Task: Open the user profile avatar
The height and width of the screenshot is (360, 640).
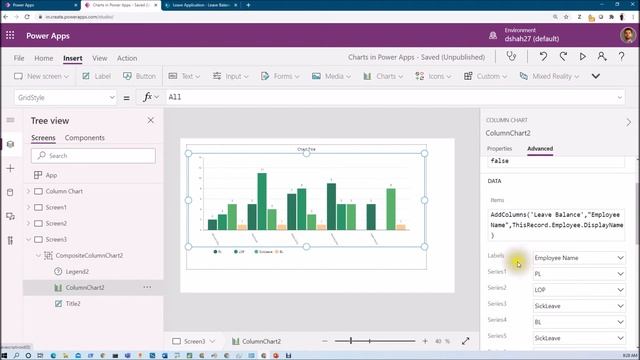Action: [628, 36]
